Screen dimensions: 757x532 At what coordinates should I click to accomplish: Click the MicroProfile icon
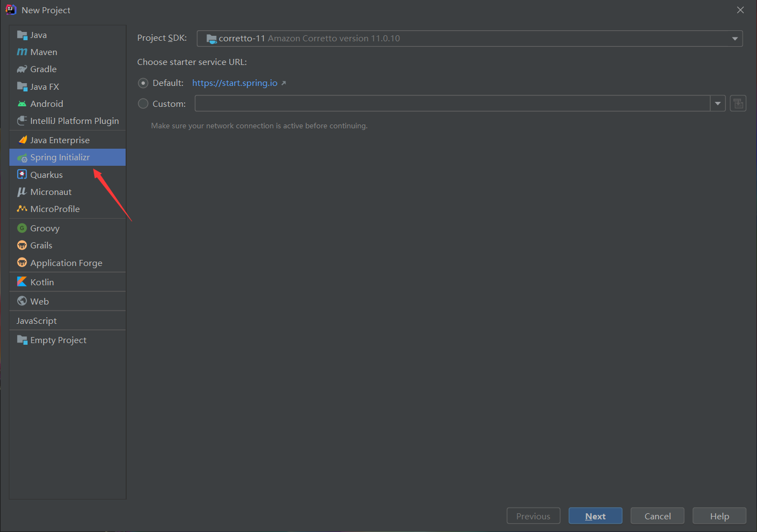[22, 209]
